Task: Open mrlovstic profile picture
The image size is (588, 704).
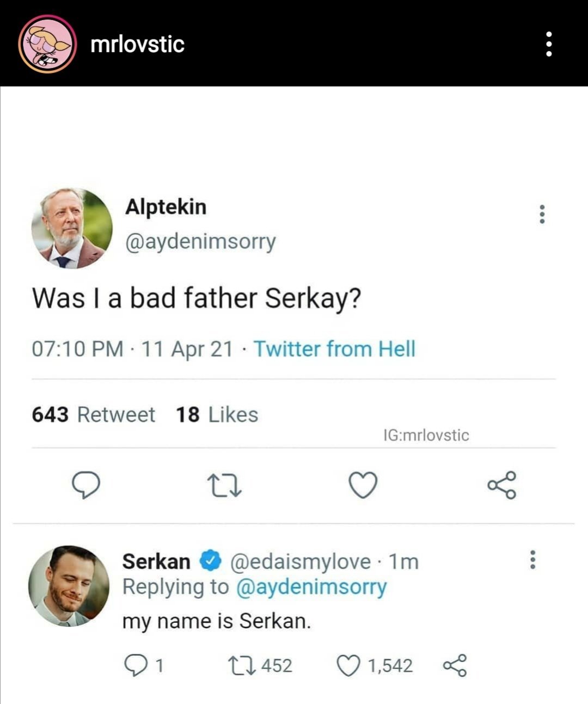Action: (47, 44)
